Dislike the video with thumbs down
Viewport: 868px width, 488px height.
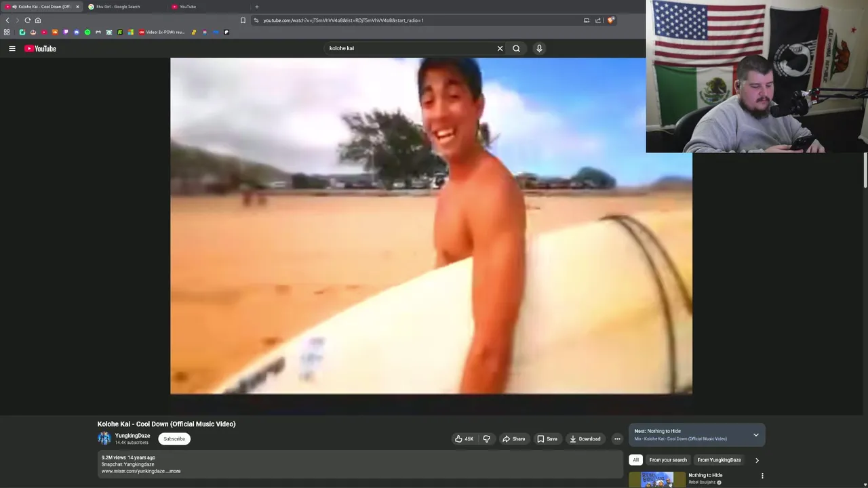click(x=486, y=439)
